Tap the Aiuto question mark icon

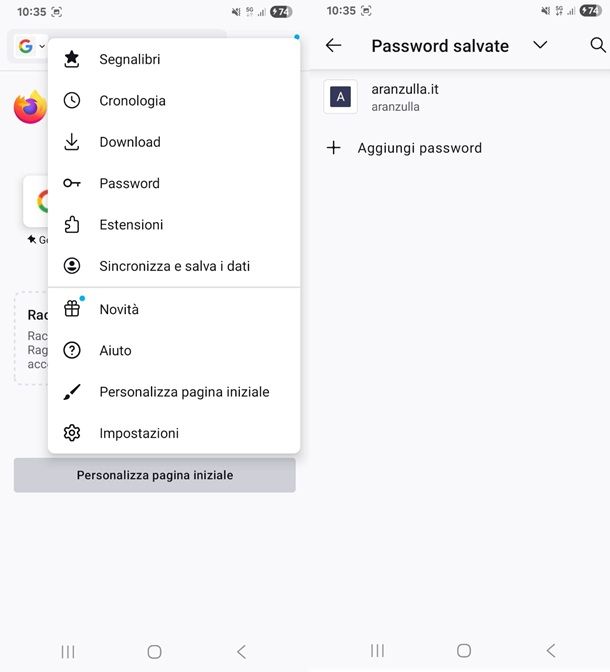pos(72,351)
